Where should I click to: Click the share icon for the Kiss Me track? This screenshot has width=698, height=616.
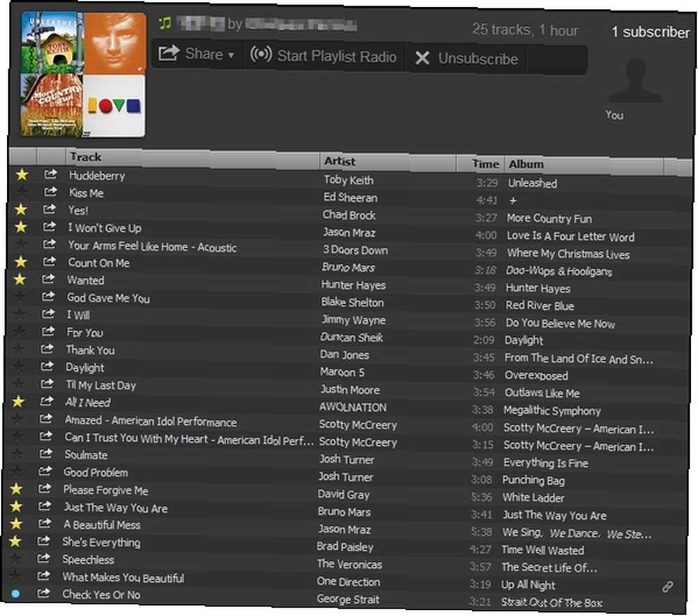tap(50, 191)
